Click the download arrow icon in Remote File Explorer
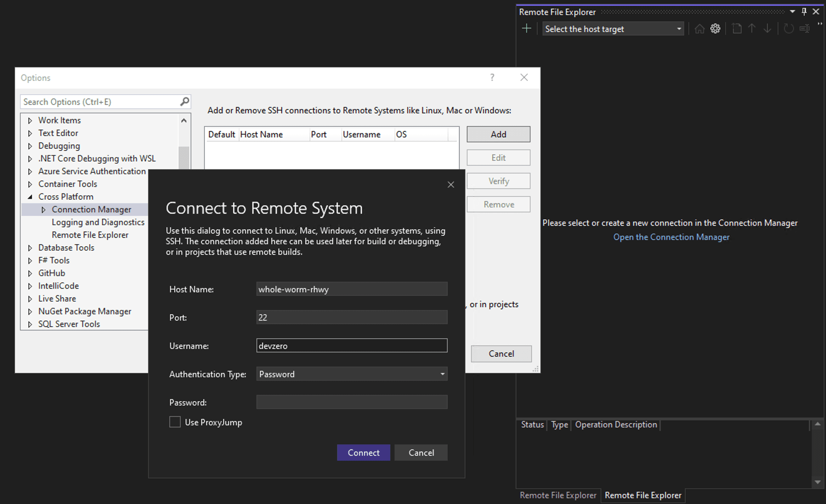This screenshot has height=504, width=826. [767, 28]
